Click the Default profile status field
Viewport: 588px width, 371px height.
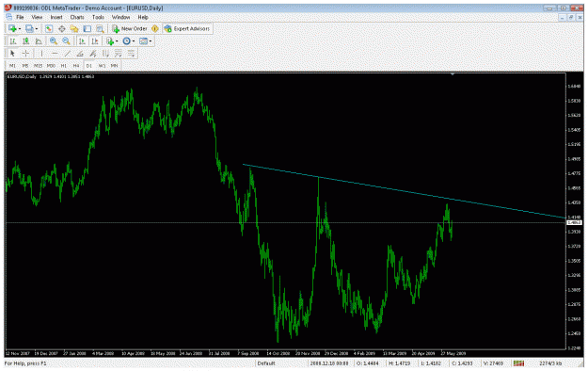[266, 363]
